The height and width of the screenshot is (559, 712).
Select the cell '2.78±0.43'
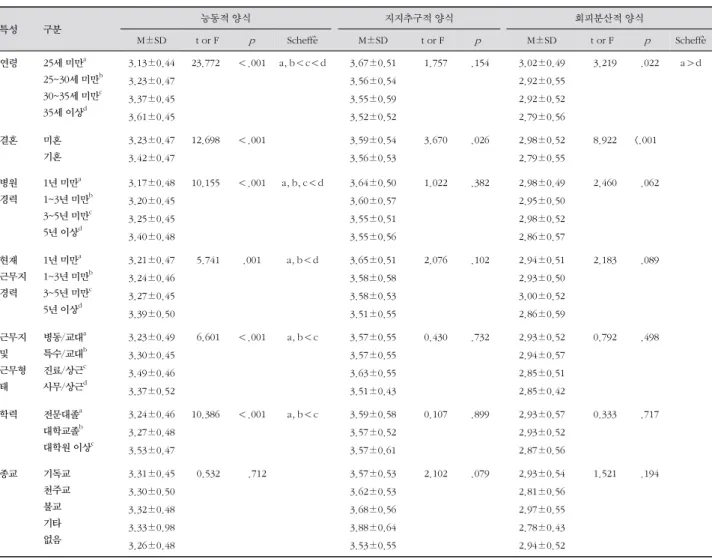542,527
